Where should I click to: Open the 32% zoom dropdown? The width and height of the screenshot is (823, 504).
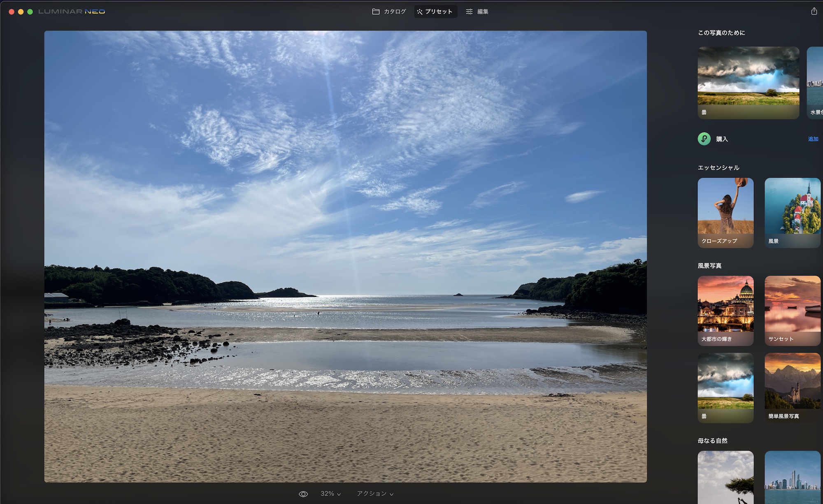click(x=330, y=494)
